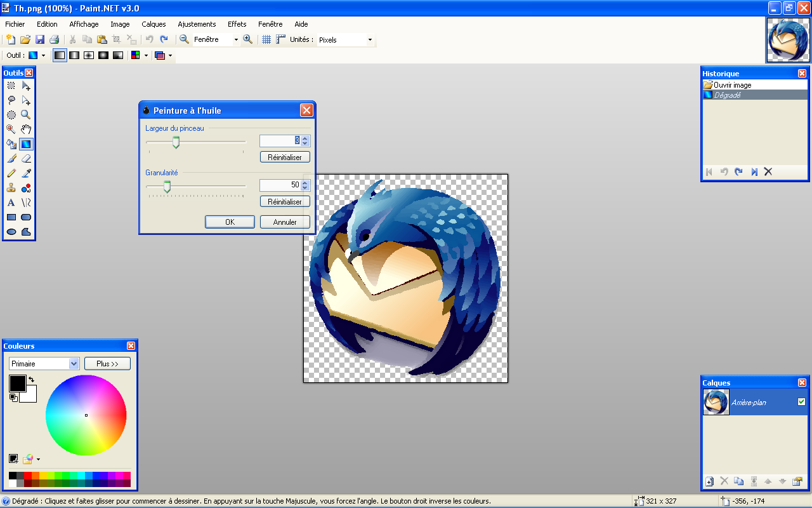Select the Ellipse Select tool
Viewport: 812px width, 508px height.
coord(11,115)
